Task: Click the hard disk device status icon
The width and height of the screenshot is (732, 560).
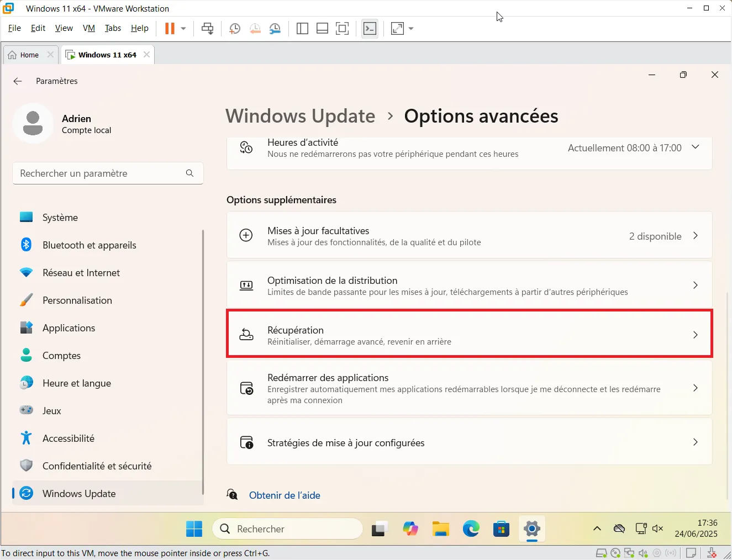Action: (x=602, y=553)
